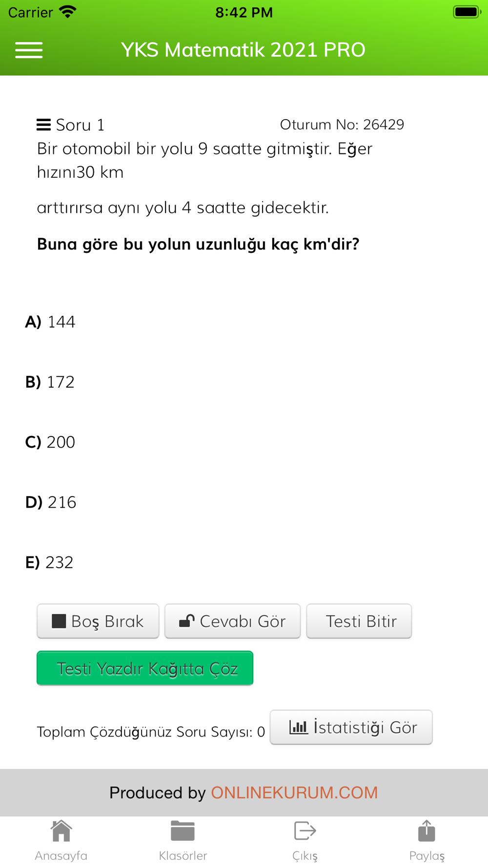Tap the Paylaş share icon
Screen dimensions: 488x868
point(427,831)
